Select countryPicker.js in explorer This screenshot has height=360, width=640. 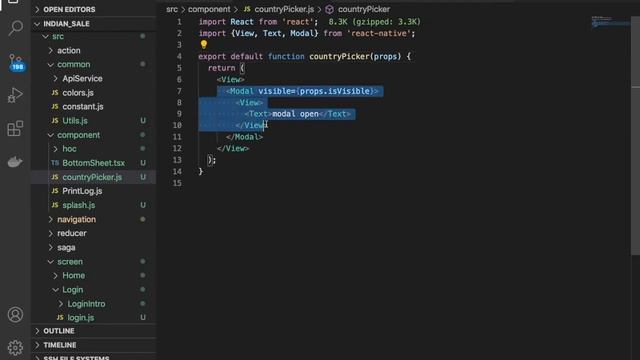click(94, 177)
